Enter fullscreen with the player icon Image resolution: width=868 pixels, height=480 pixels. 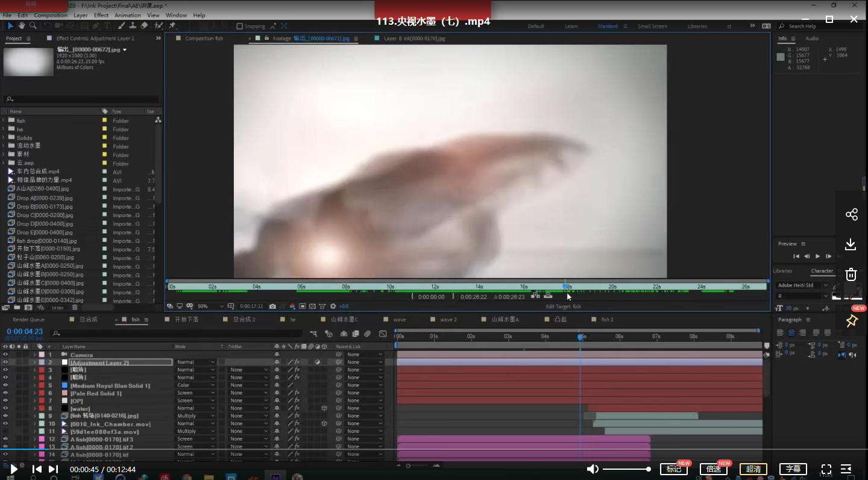point(826,469)
